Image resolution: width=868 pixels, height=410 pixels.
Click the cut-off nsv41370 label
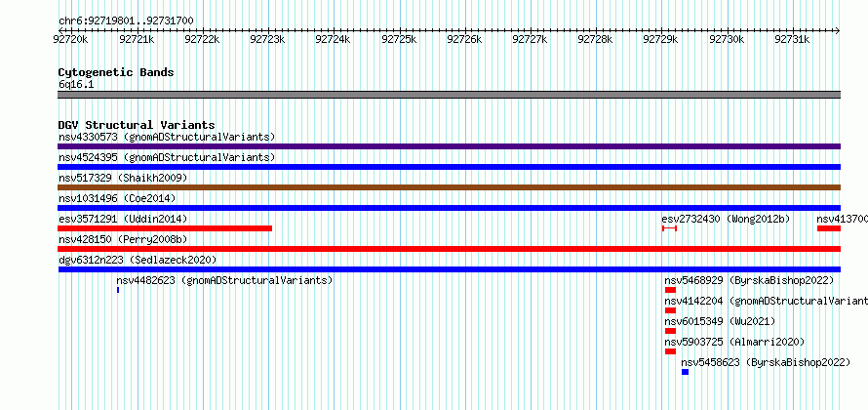coord(842,219)
